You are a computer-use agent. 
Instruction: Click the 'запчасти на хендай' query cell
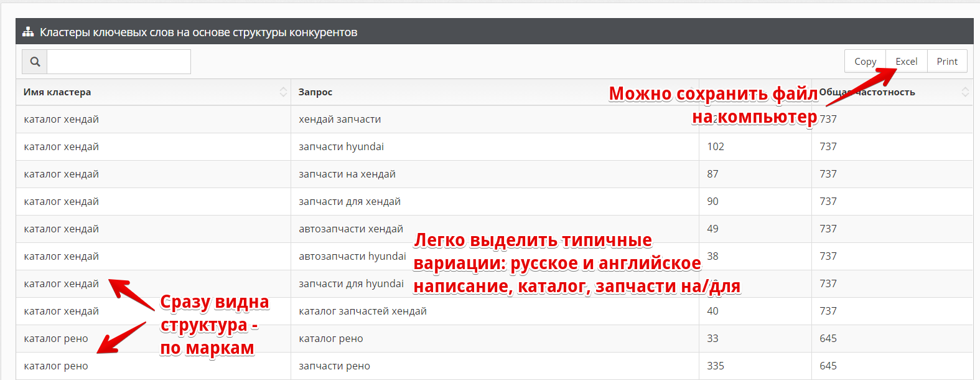click(x=347, y=174)
